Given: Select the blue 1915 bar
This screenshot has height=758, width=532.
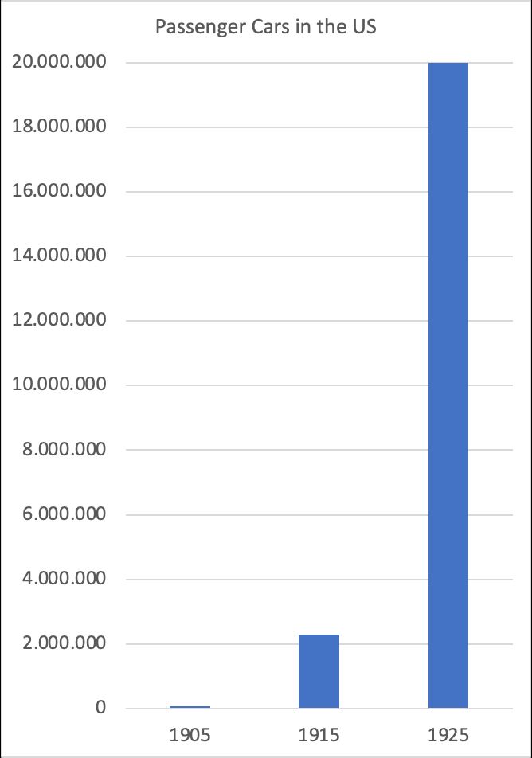Looking at the screenshot, I should [319, 670].
